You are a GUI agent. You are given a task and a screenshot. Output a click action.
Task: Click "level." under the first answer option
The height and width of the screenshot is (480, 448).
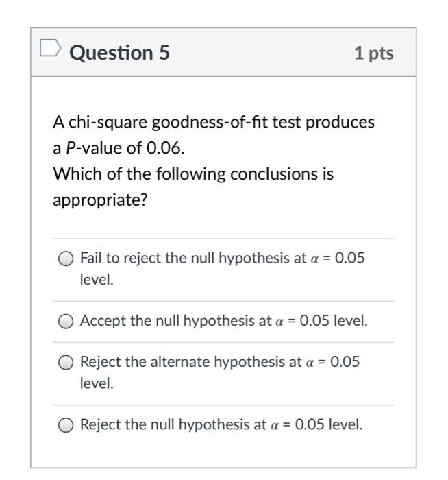click(x=97, y=280)
